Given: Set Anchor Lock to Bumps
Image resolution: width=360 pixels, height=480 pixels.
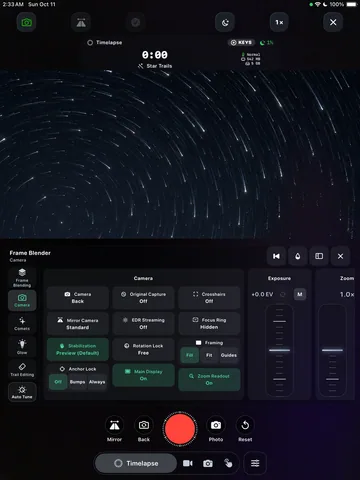Looking at the screenshot, I should [77, 382].
